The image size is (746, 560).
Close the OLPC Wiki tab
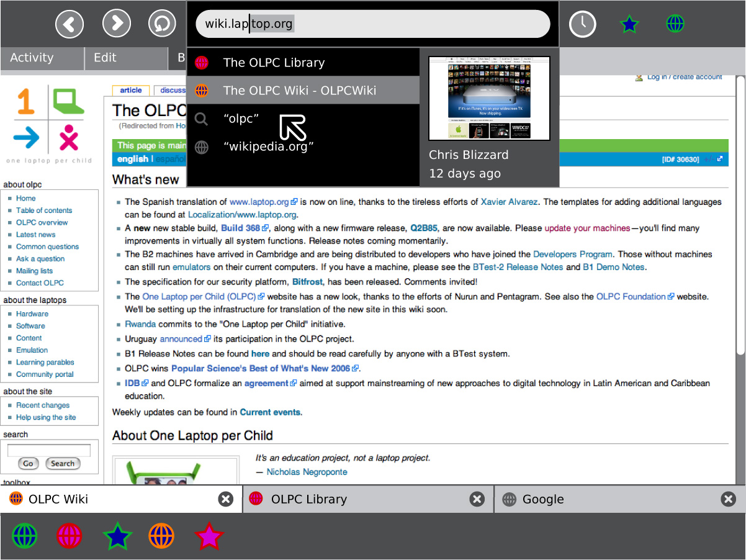click(226, 499)
